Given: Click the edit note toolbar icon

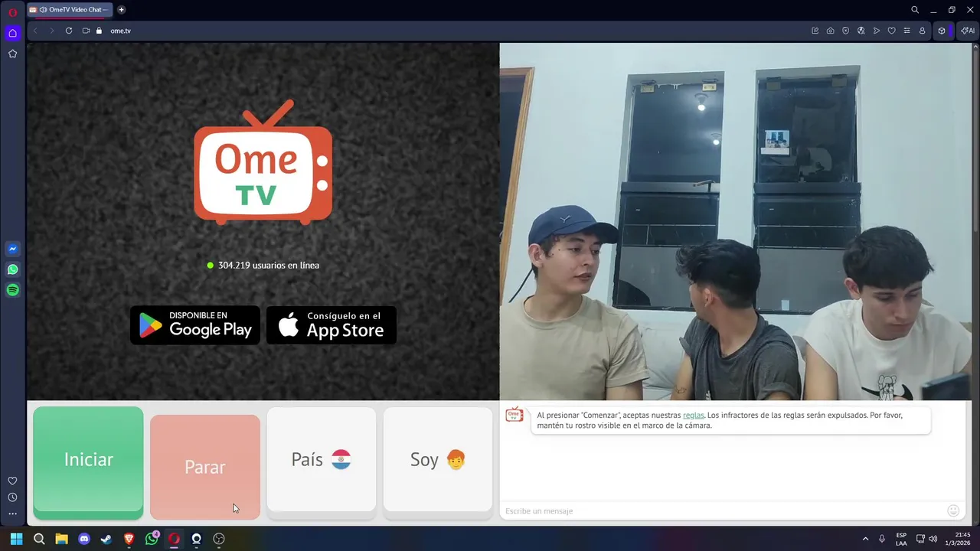Looking at the screenshot, I should point(815,31).
